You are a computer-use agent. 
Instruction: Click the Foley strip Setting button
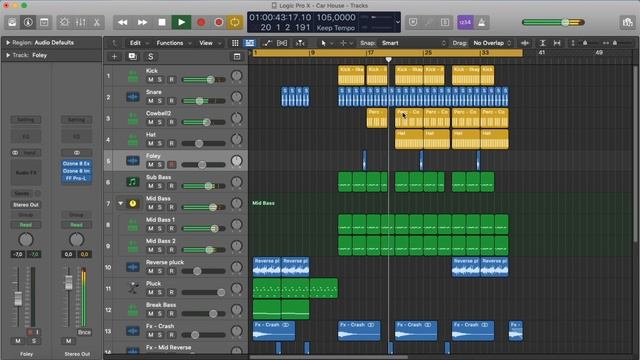[26, 120]
